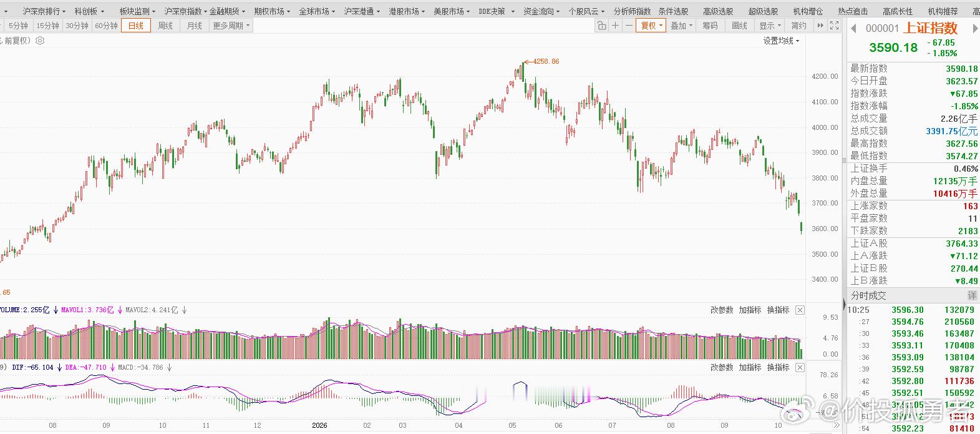The height and width of the screenshot is (434, 980).
Task: Open the 资金流向 menu
Action: pyautogui.click(x=541, y=11)
